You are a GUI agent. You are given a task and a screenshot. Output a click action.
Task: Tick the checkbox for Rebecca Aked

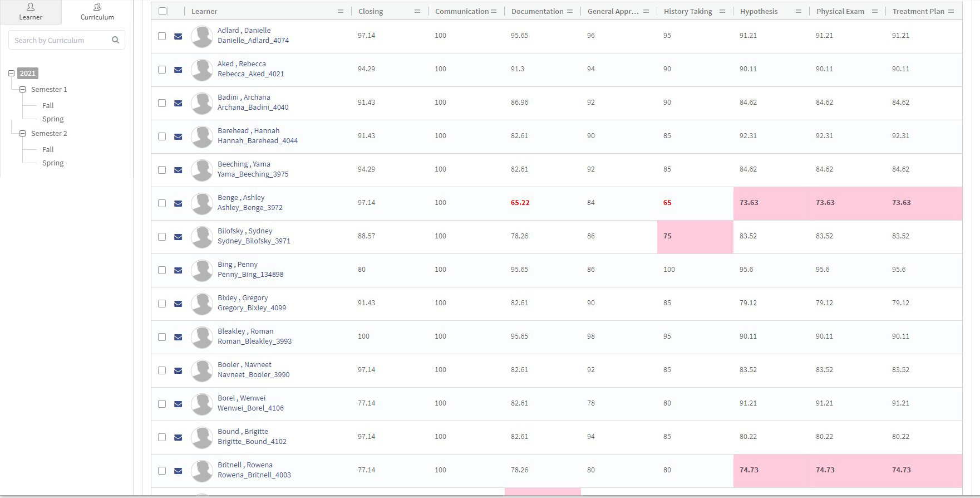tap(162, 70)
